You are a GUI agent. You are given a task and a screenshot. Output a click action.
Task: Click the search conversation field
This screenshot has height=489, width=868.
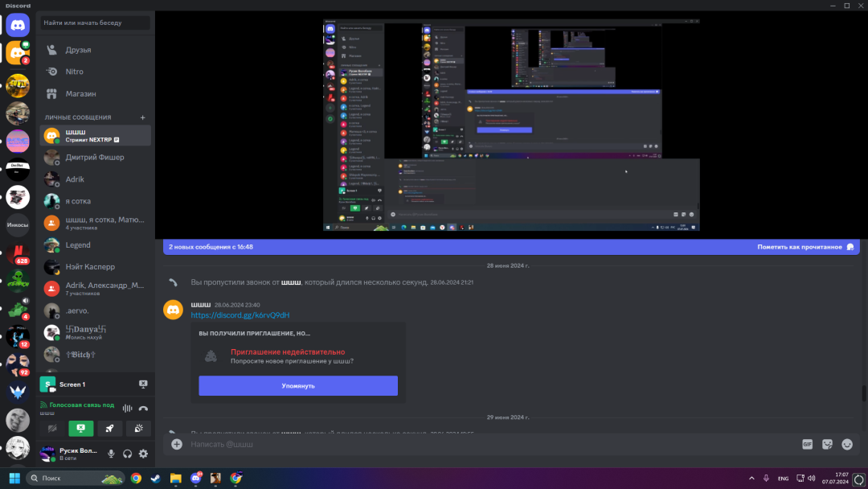(x=95, y=23)
